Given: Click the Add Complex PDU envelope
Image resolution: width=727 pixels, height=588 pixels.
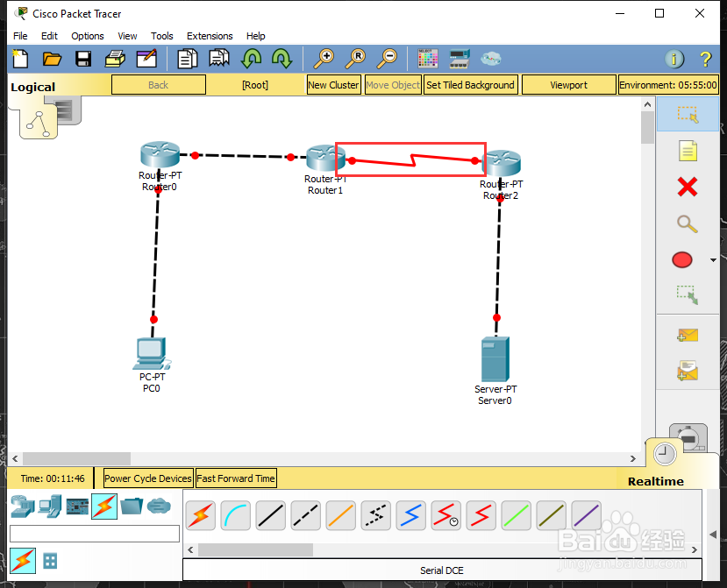Looking at the screenshot, I should (x=688, y=371).
